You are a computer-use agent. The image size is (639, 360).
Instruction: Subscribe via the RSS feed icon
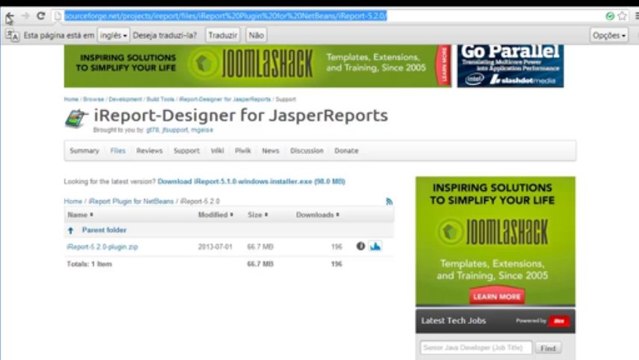click(x=389, y=201)
